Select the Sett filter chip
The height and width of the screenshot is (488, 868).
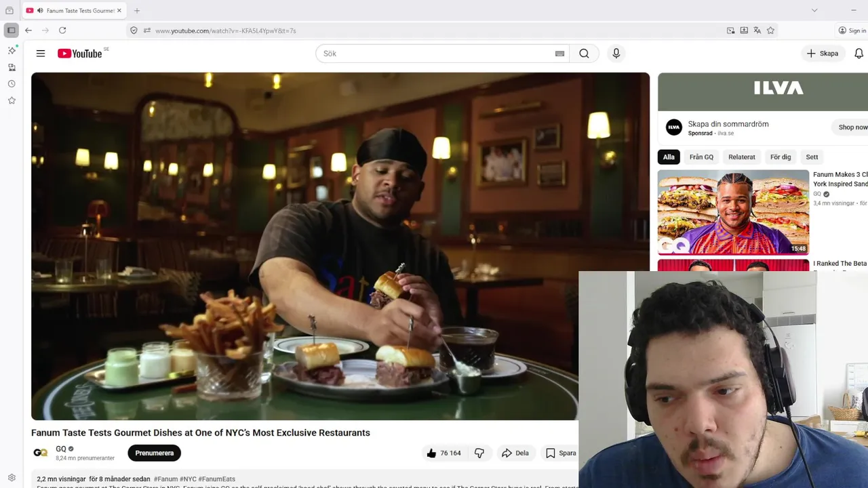pyautogui.click(x=812, y=157)
